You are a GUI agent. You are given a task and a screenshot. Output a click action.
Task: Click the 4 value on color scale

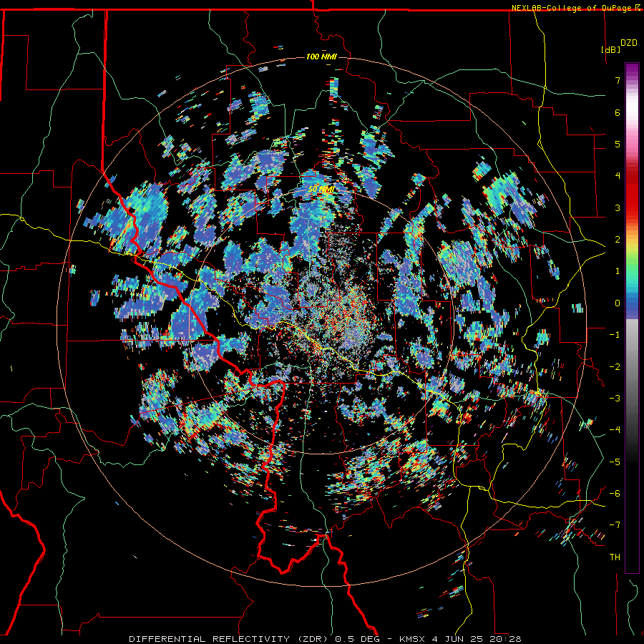[x=618, y=176]
